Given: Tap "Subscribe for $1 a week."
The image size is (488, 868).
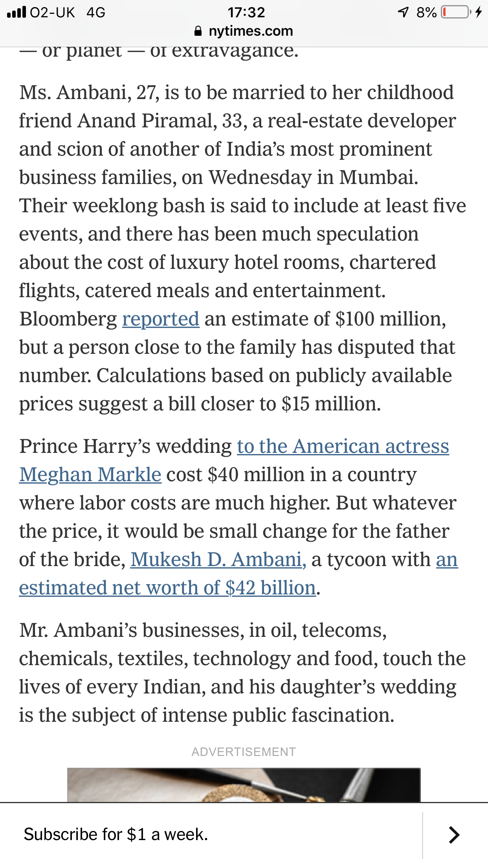Looking at the screenshot, I should (116, 834).
